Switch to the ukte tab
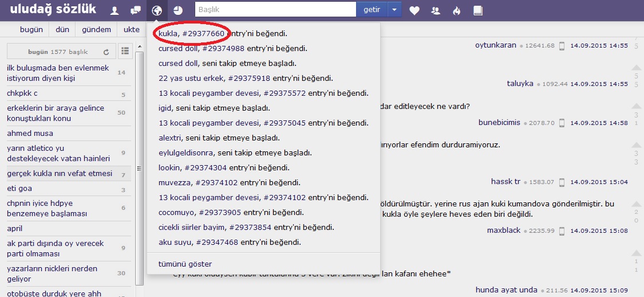644x297 pixels. pos(132,30)
